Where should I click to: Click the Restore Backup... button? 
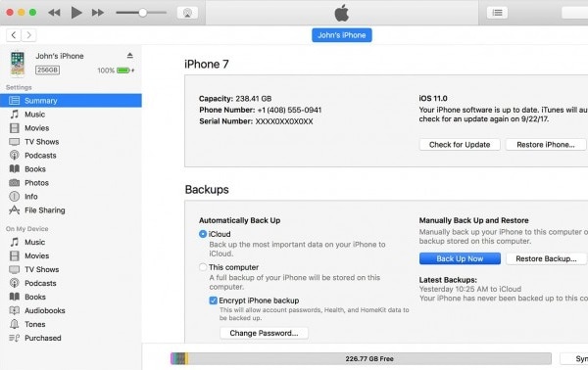pos(546,258)
